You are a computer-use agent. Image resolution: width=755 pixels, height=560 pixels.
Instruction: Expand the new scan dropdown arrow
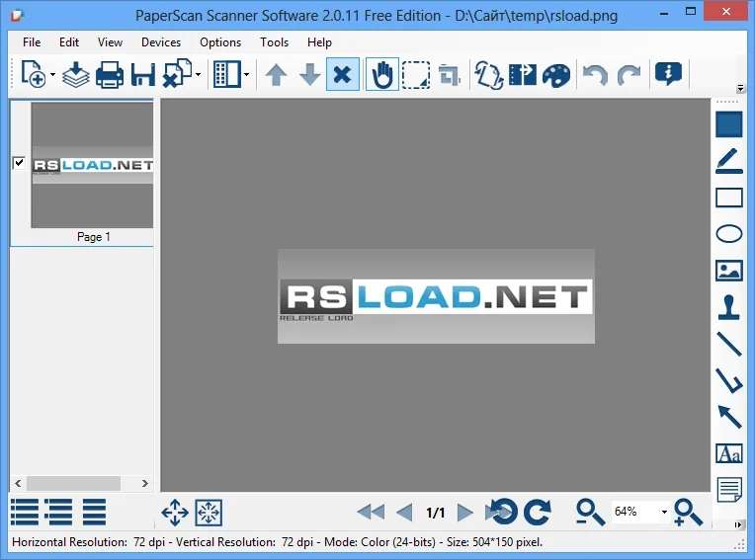(53, 75)
